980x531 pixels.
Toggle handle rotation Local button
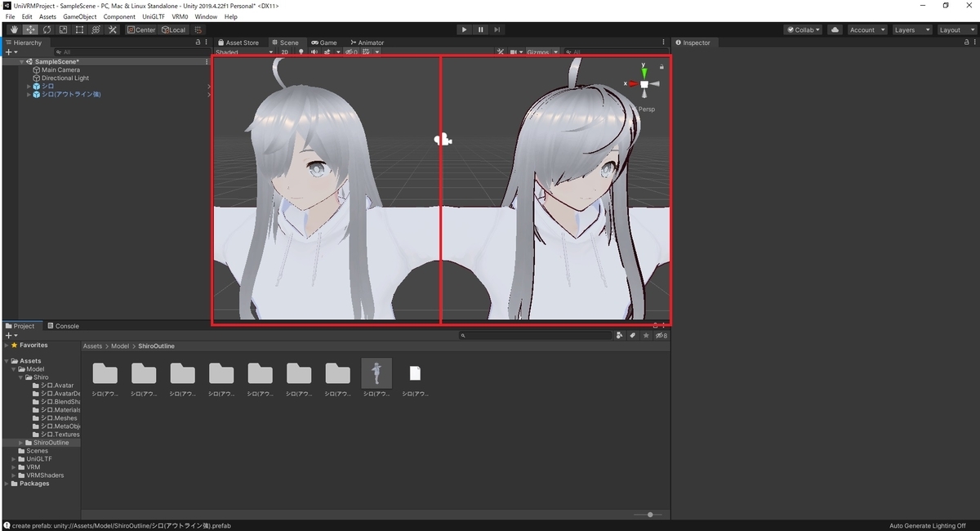click(173, 29)
